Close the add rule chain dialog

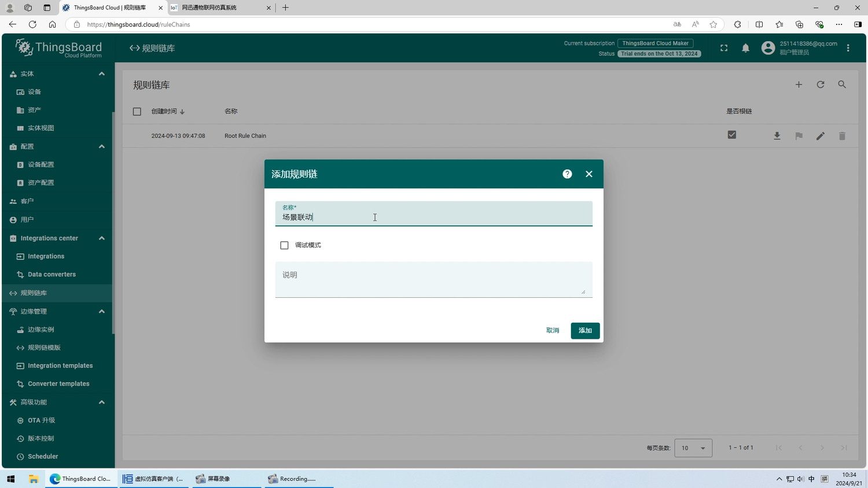[x=589, y=174]
